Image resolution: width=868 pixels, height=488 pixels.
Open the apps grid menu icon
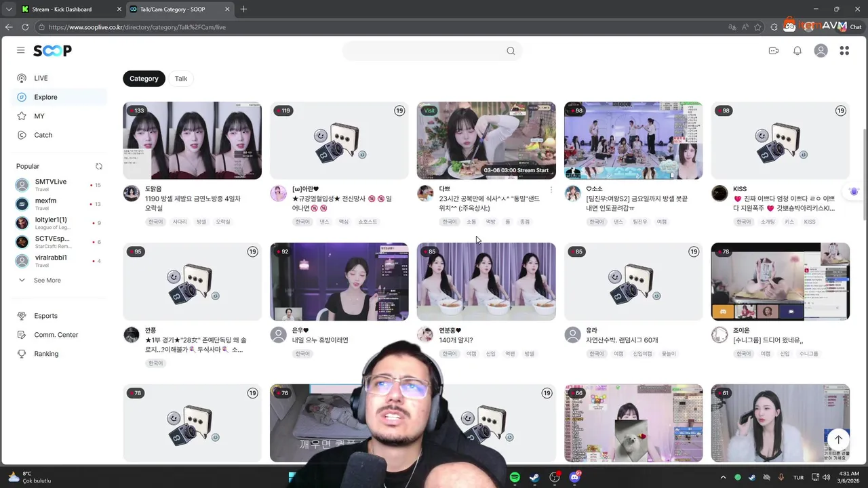click(x=844, y=51)
